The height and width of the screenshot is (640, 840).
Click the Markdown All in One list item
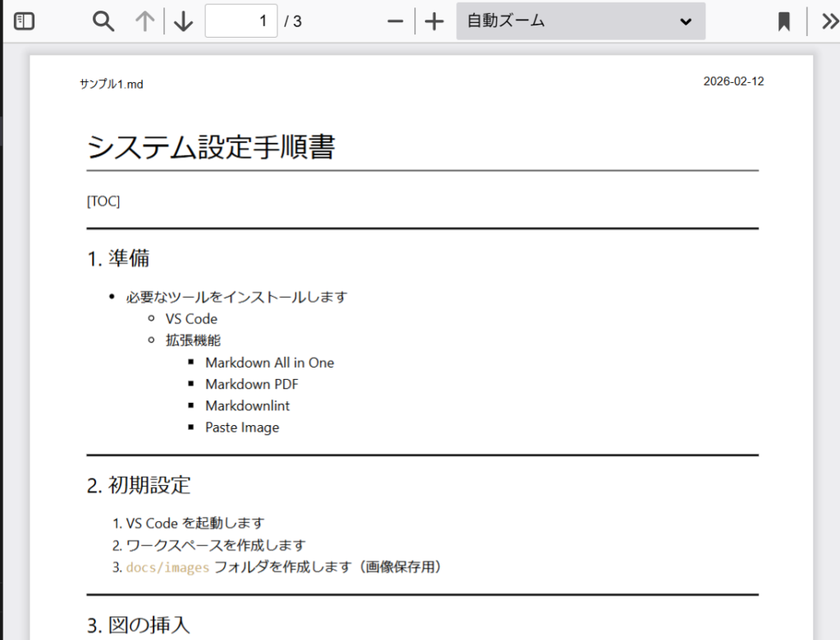269,363
